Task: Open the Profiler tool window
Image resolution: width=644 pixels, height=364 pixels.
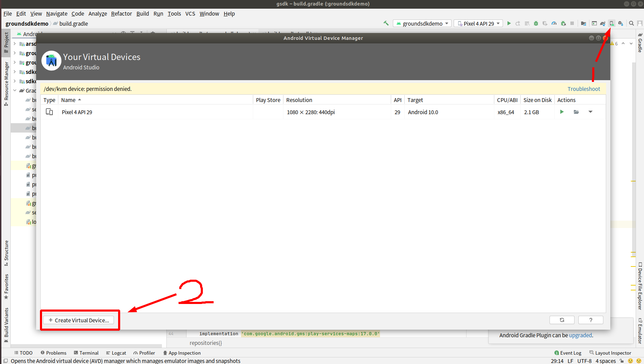Action: [144, 353]
